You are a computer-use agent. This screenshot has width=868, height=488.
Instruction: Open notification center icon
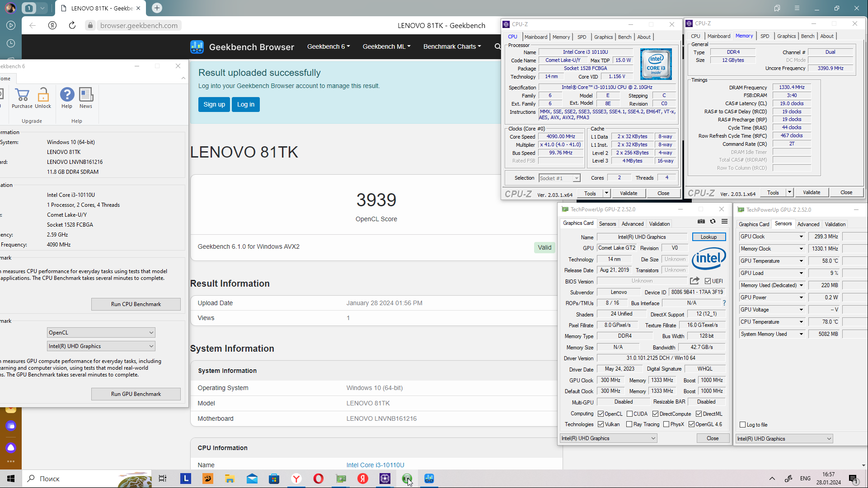click(853, 479)
